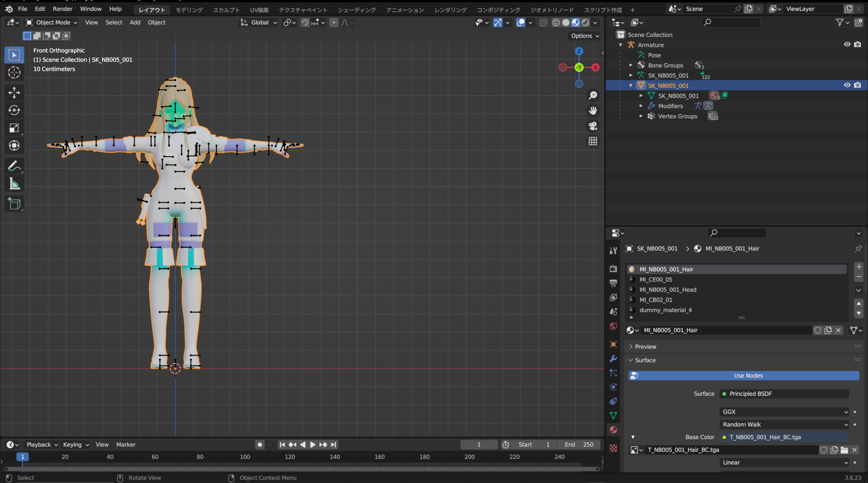Open the Object Mode dropdown
The height and width of the screenshot is (483, 868).
coord(51,23)
